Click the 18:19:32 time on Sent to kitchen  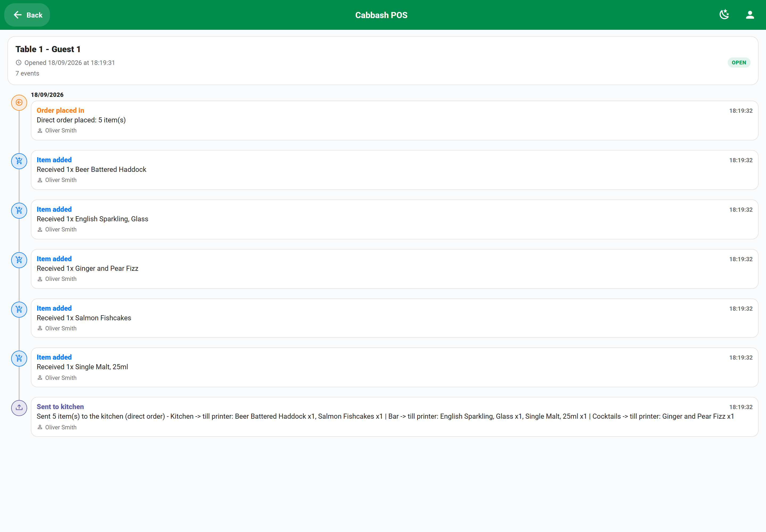tap(741, 407)
